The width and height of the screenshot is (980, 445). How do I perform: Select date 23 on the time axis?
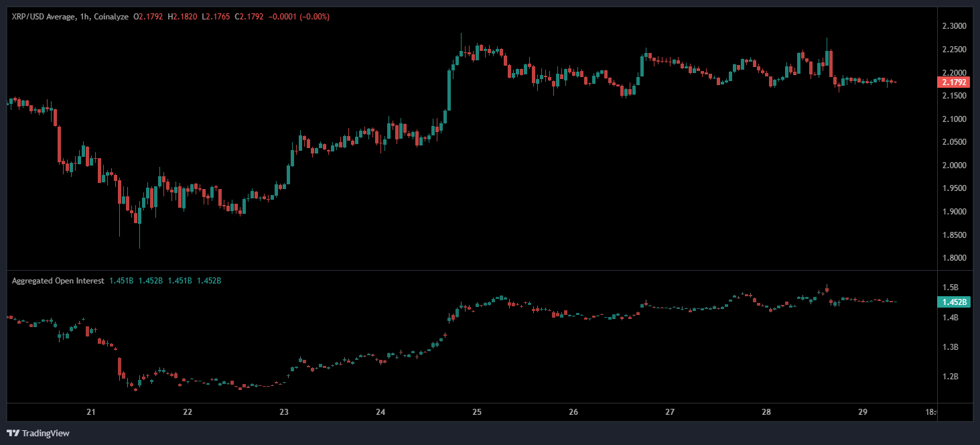(284, 412)
